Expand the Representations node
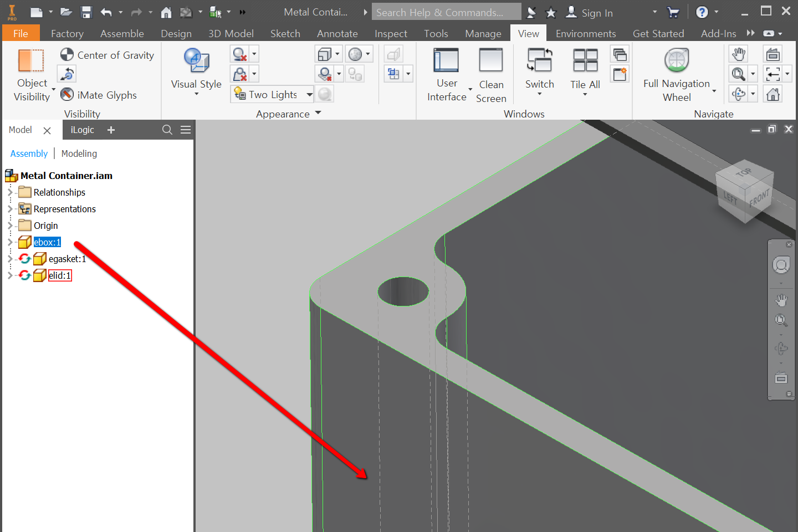The width and height of the screenshot is (798, 532). coord(9,209)
